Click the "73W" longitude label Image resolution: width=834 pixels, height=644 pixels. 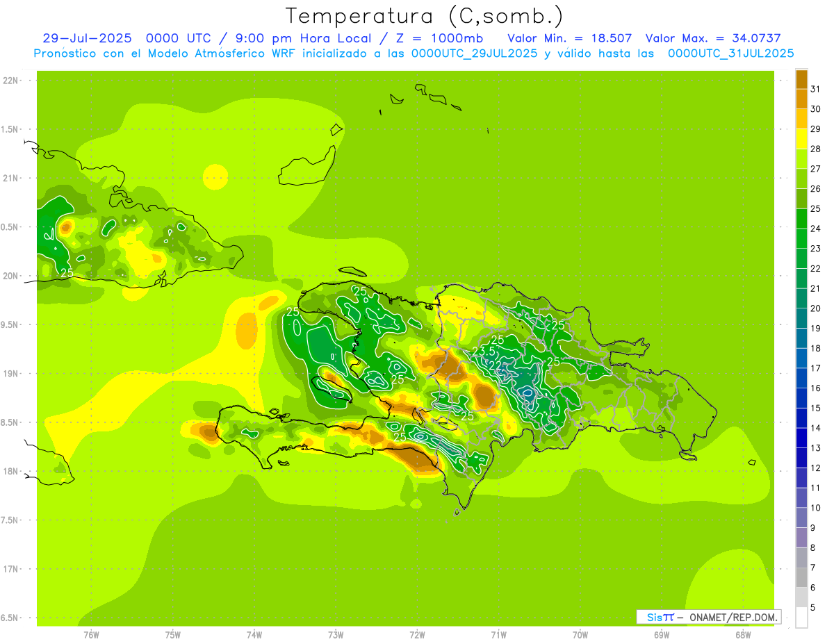coord(336,634)
